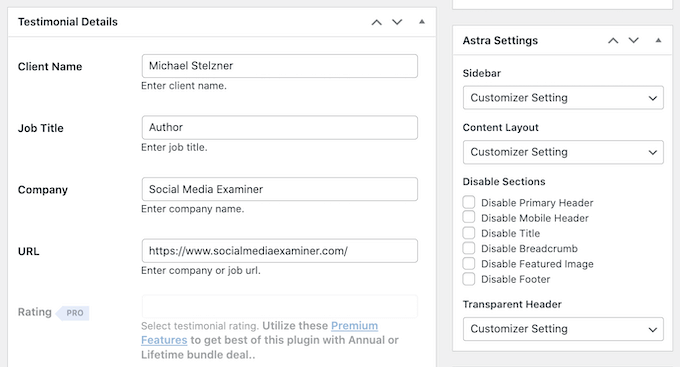Open the Content Layout dropdown
The image size is (680, 367).
563,152
